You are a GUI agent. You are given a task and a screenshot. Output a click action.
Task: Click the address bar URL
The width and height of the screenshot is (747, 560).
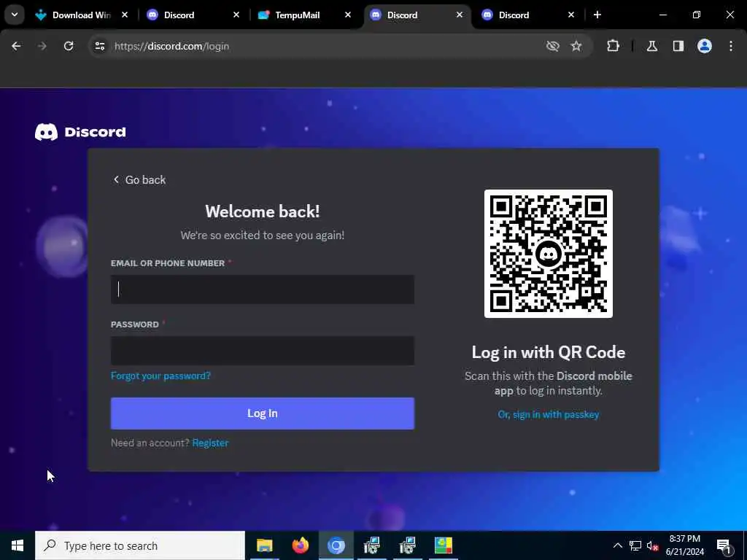[x=171, y=46]
